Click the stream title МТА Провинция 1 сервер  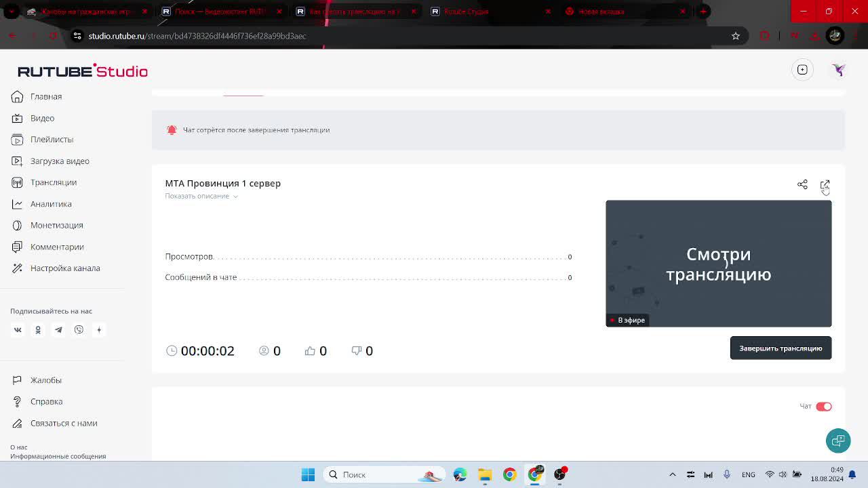[222, 183]
